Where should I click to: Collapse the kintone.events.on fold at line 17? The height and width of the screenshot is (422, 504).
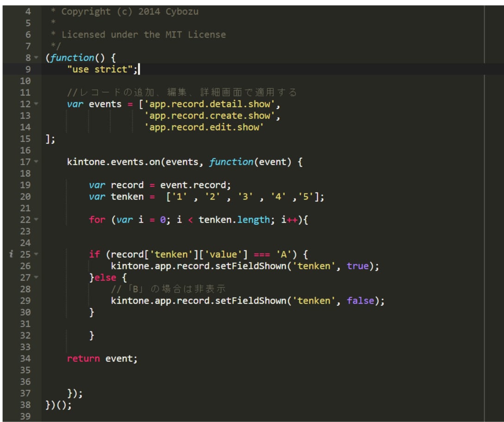[36, 161]
